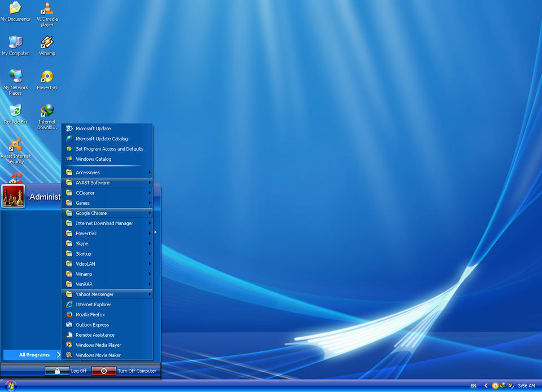Open Microsoft Update Catalog entry
The width and height of the screenshot is (542, 392).
107,139
